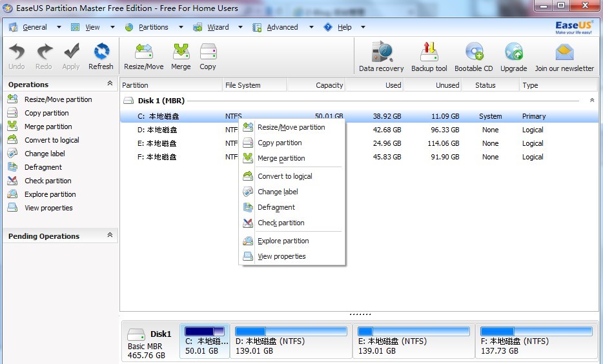Select Defragment in context menu
Viewport: 603px width, 364px height.
click(x=292, y=207)
